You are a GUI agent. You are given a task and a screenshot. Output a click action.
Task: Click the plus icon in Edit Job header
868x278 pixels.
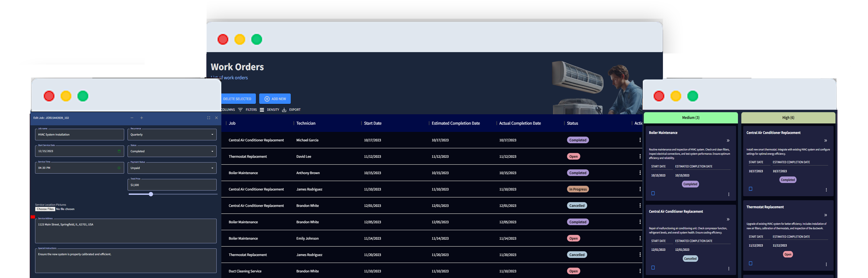coord(141,118)
